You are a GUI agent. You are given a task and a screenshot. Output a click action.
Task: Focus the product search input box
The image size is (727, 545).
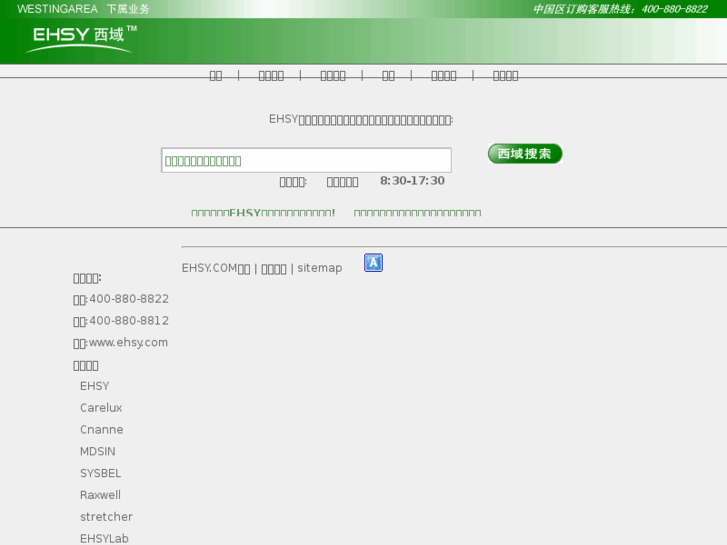click(x=306, y=160)
